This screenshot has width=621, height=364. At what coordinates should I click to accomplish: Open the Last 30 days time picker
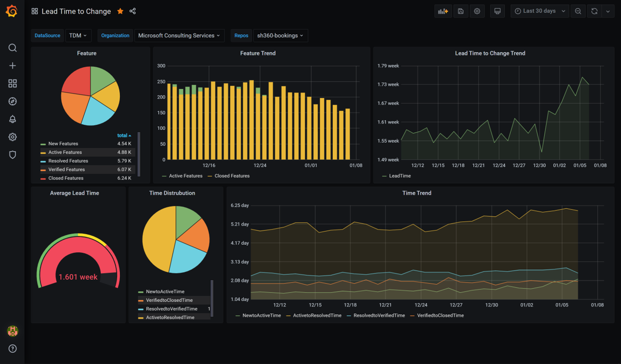540,11
